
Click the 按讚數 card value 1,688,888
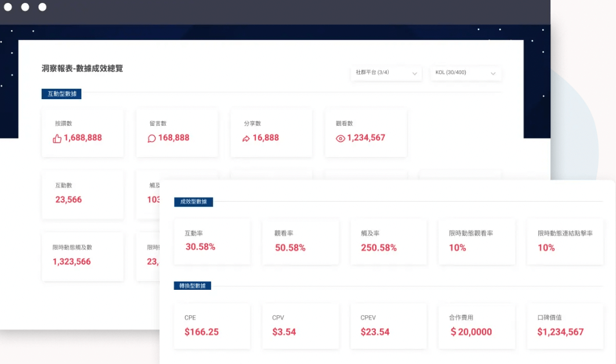point(83,138)
